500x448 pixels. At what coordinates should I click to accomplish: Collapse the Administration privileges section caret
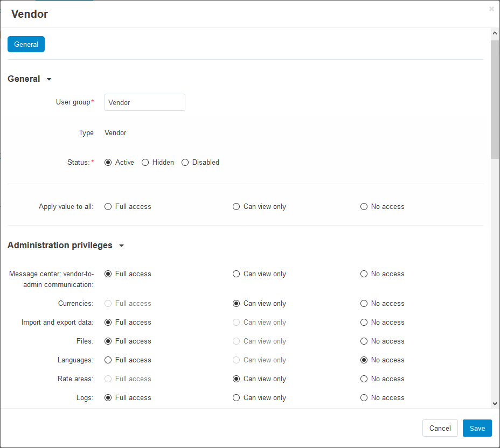121,246
